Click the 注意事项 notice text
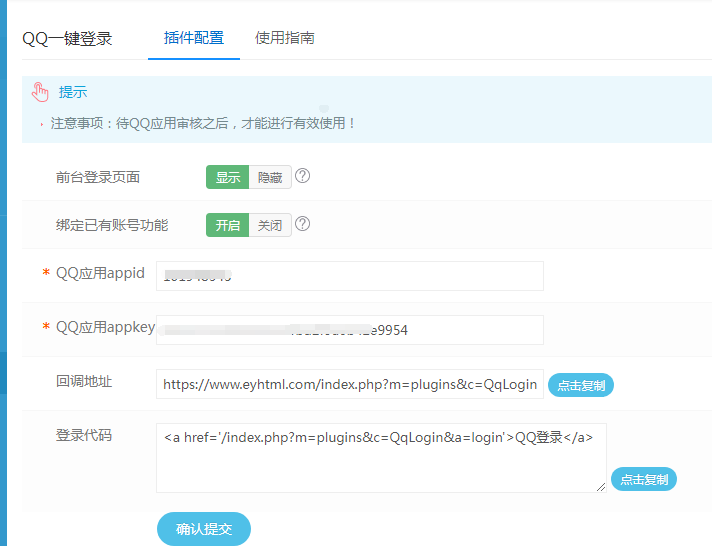Image resolution: width=712 pixels, height=546 pixels. 203,124
